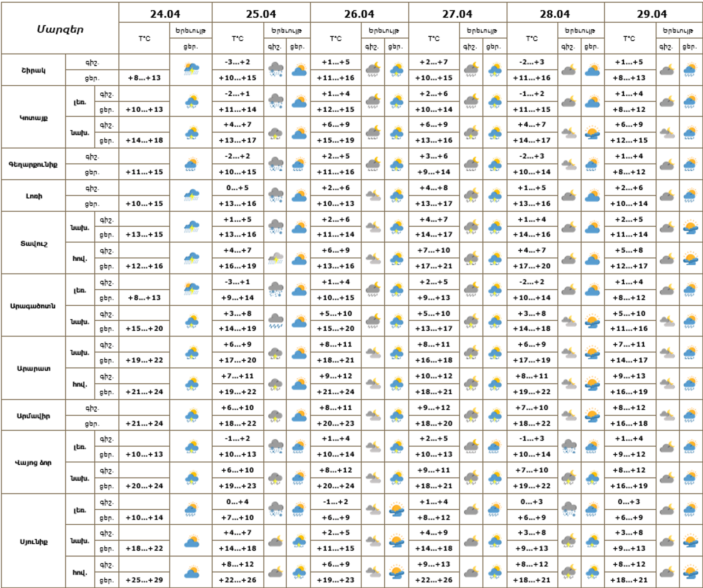
Task: Click Գեղարքունիք's daytime weather icon for 29.04
Action: click(x=690, y=164)
